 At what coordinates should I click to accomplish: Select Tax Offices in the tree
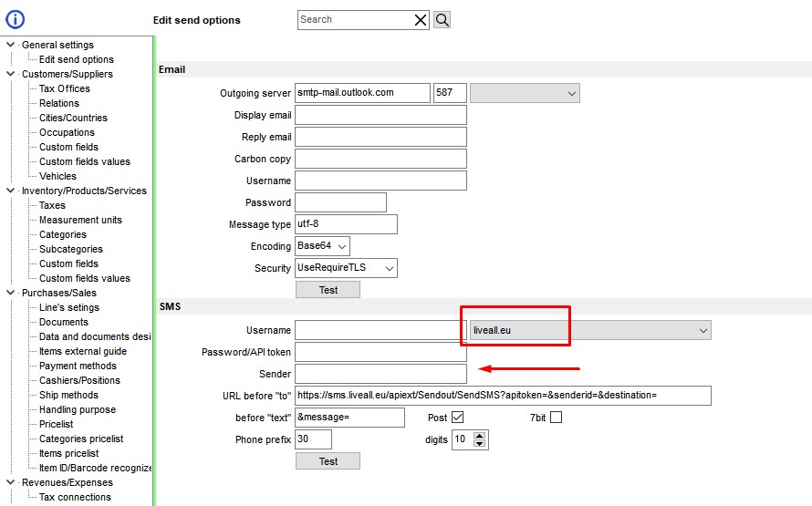pyautogui.click(x=64, y=88)
